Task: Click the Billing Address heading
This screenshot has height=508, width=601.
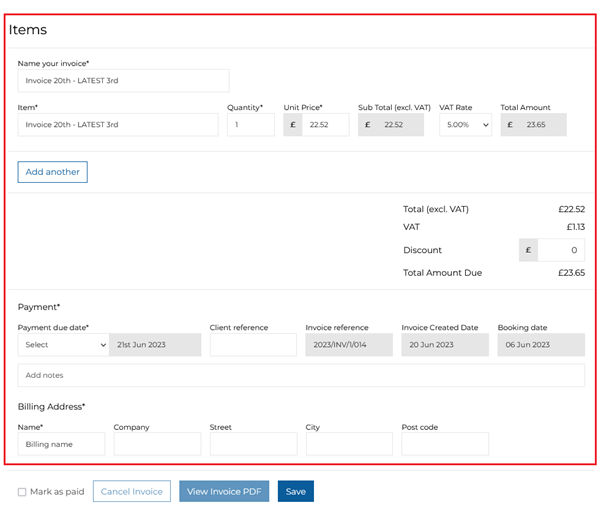Action: tap(51, 406)
